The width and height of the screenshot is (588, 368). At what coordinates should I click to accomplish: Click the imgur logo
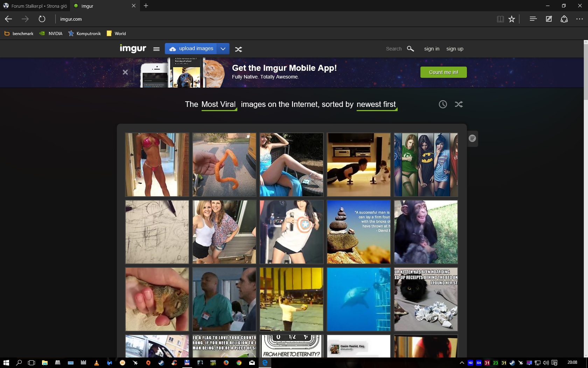point(133,48)
